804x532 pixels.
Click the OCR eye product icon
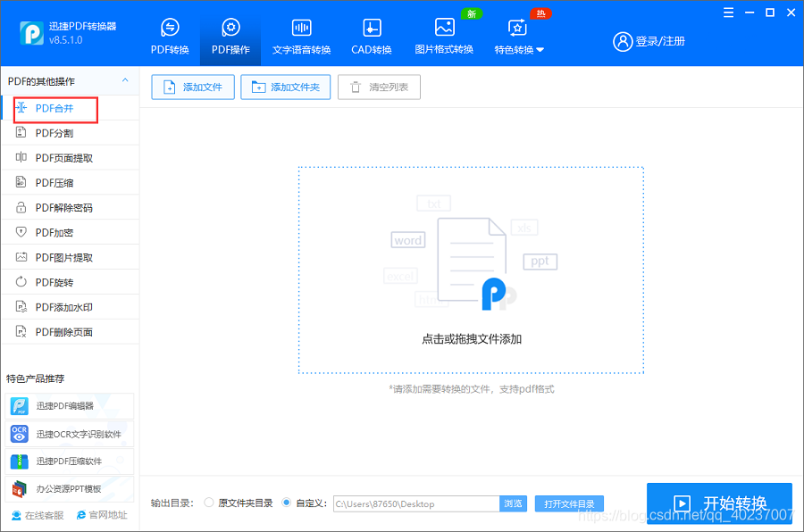click(x=20, y=434)
